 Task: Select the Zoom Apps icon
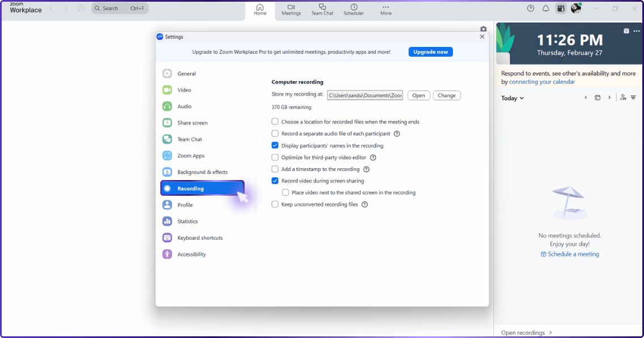(167, 156)
